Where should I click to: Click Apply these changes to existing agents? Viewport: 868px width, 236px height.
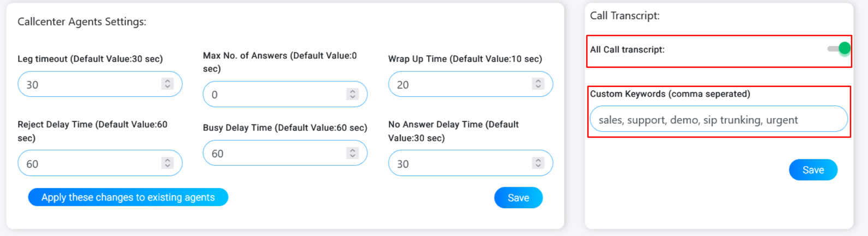[128, 197]
